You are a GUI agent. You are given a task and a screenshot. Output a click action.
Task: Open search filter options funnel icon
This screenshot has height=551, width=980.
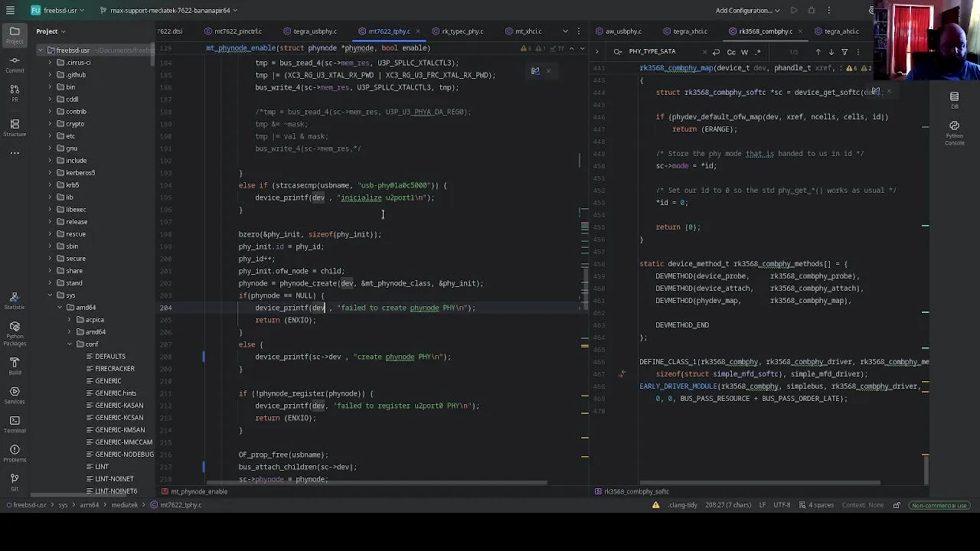pyautogui.click(x=844, y=52)
